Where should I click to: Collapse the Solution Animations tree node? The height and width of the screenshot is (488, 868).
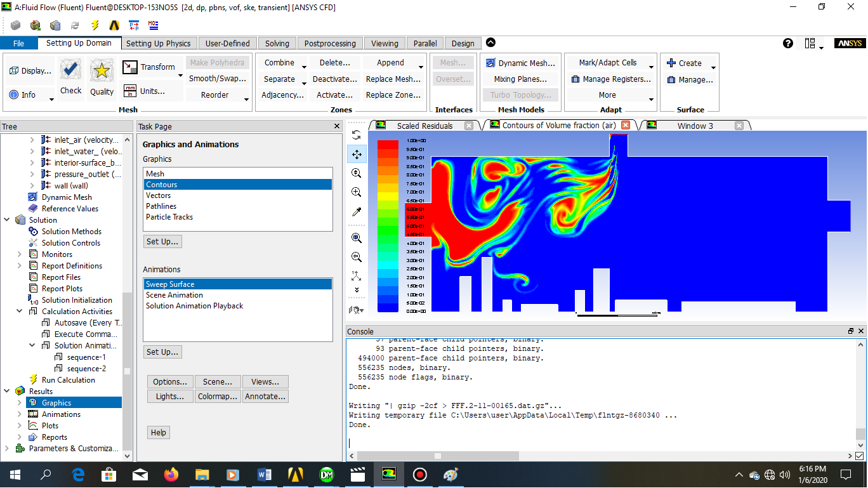click(x=33, y=346)
